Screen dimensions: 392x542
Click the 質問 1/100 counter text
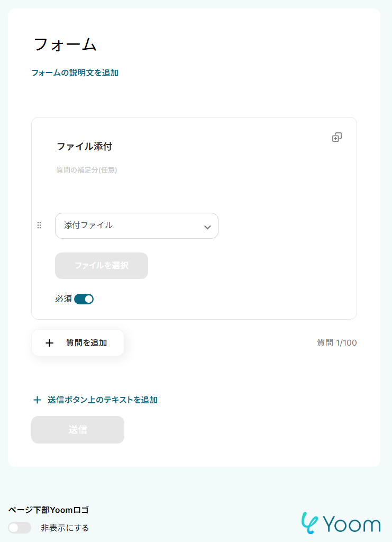click(336, 343)
